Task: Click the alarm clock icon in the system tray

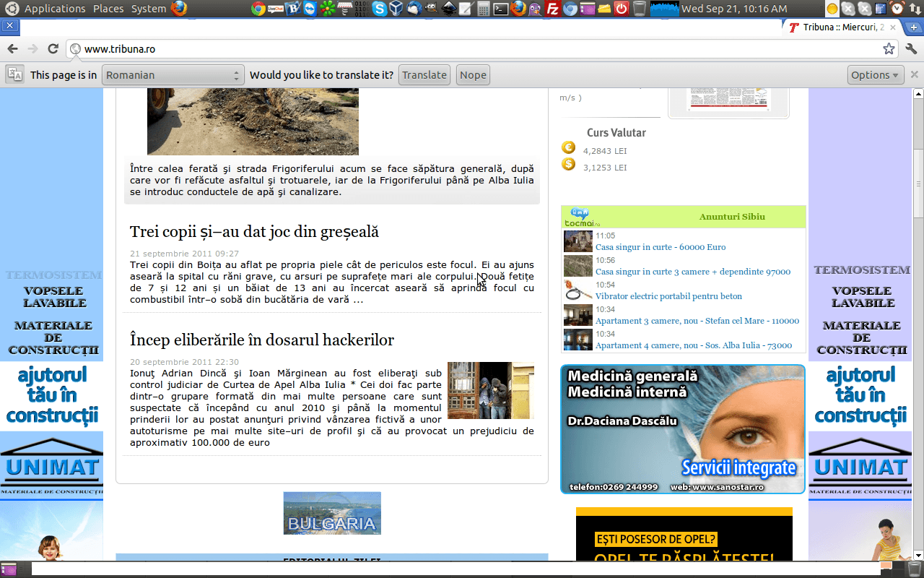Action: click(897, 9)
